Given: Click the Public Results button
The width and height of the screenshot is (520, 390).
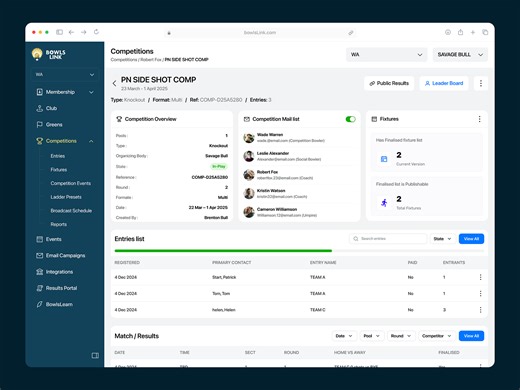Looking at the screenshot, I should 389,83.
